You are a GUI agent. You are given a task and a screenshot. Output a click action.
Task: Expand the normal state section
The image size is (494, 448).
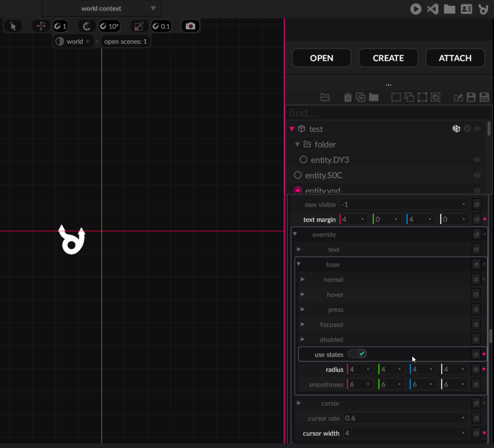coord(302,279)
